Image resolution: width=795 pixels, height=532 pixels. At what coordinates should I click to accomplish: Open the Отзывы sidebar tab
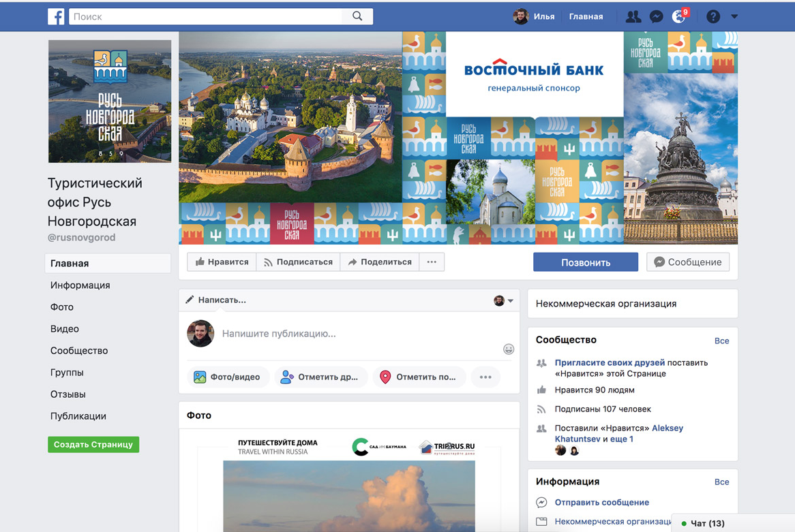(68, 394)
